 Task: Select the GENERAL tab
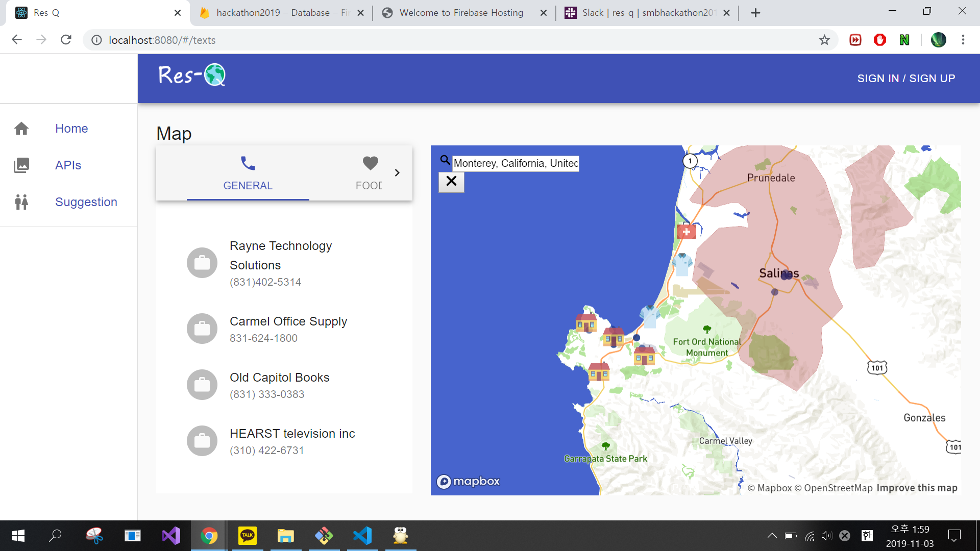248,173
